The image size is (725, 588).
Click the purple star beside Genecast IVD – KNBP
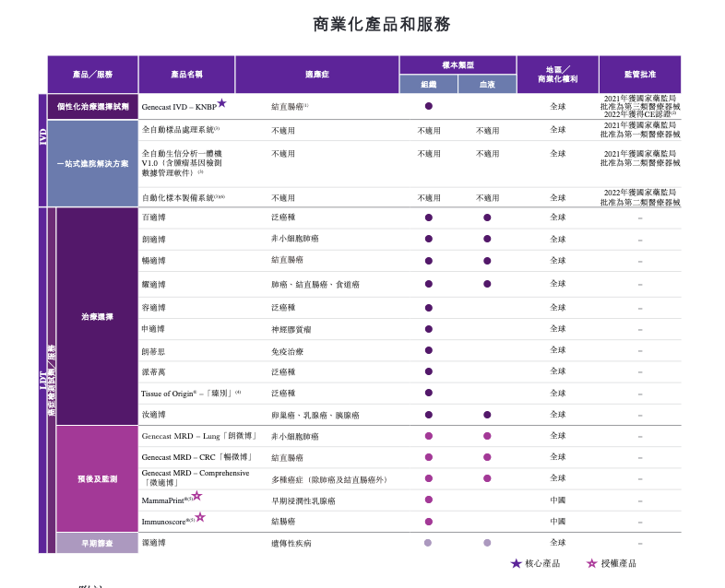221,103
